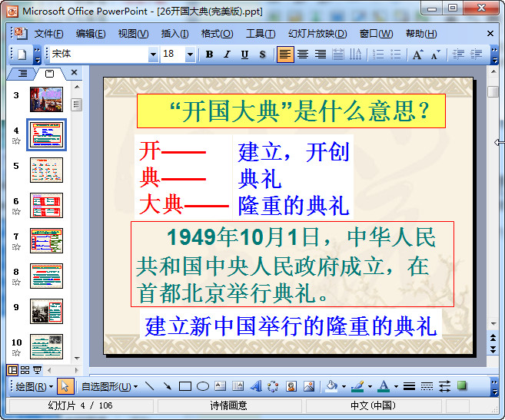The height and width of the screenshot is (420, 505).
Task: Open the 文件(F) menu
Action: click(x=48, y=34)
